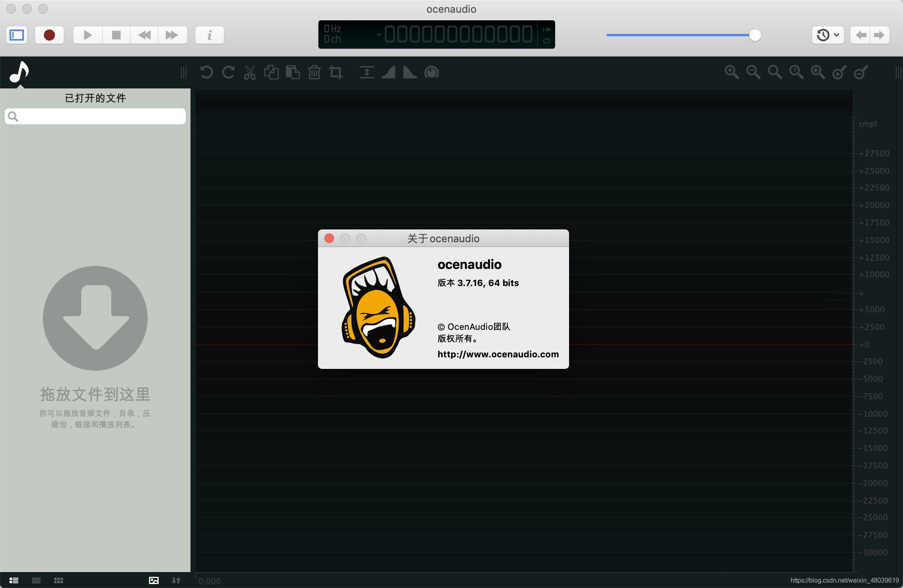Viewport: 903px width, 588px height.
Task: Switch to compact list view icon
Action: [36, 580]
